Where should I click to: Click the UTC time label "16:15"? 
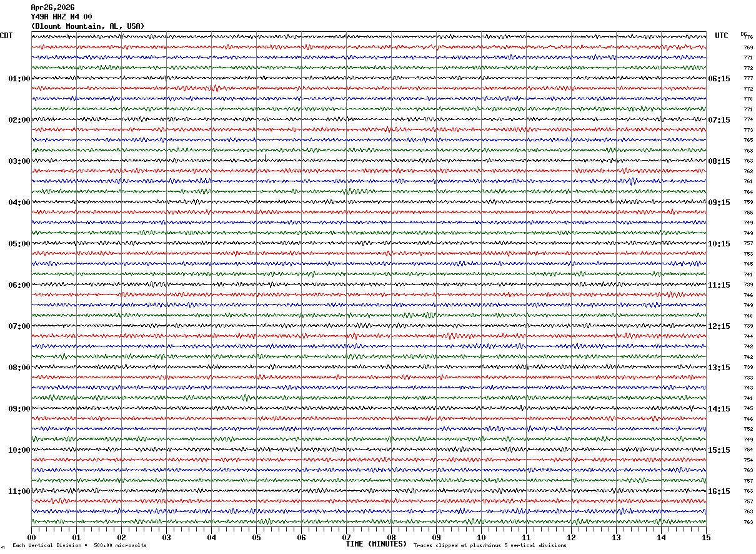719,491
